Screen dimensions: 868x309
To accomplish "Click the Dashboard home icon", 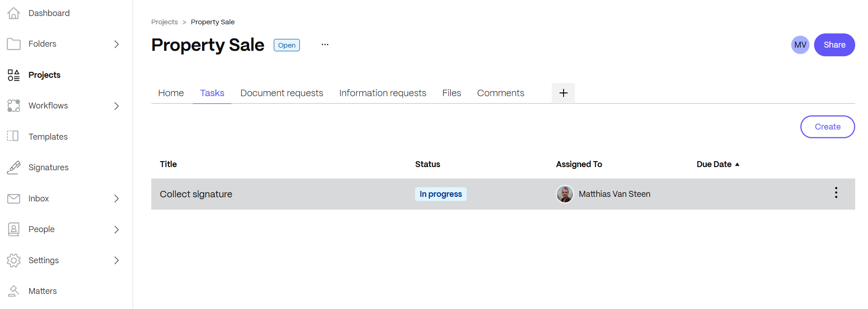I will point(14,13).
